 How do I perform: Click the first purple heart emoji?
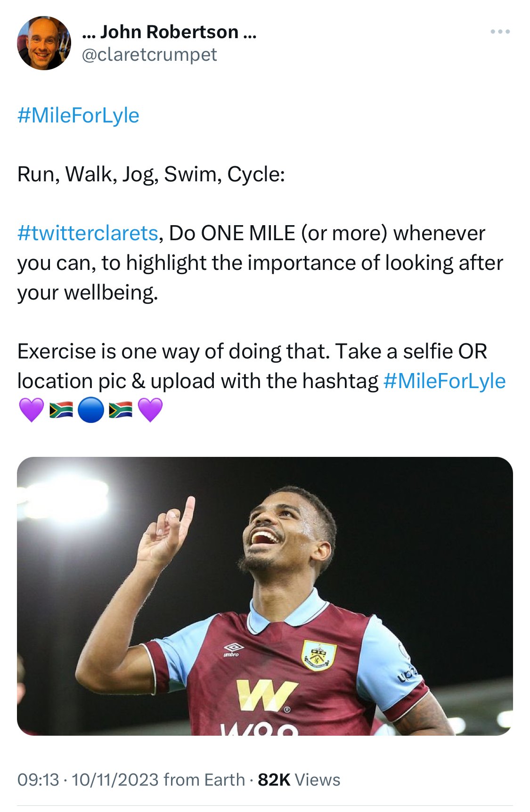tap(31, 410)
